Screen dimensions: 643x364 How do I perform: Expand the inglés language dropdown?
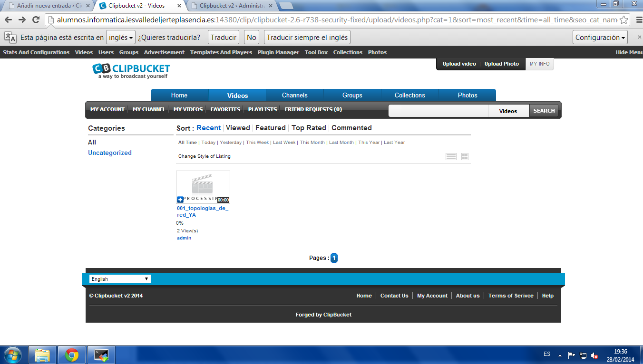pos(121,38)
